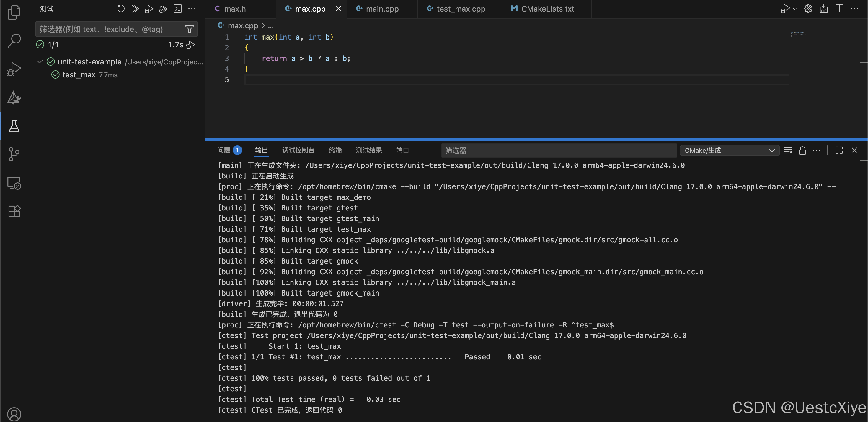Switch to the test_max.cpp tab

(460, 9)
